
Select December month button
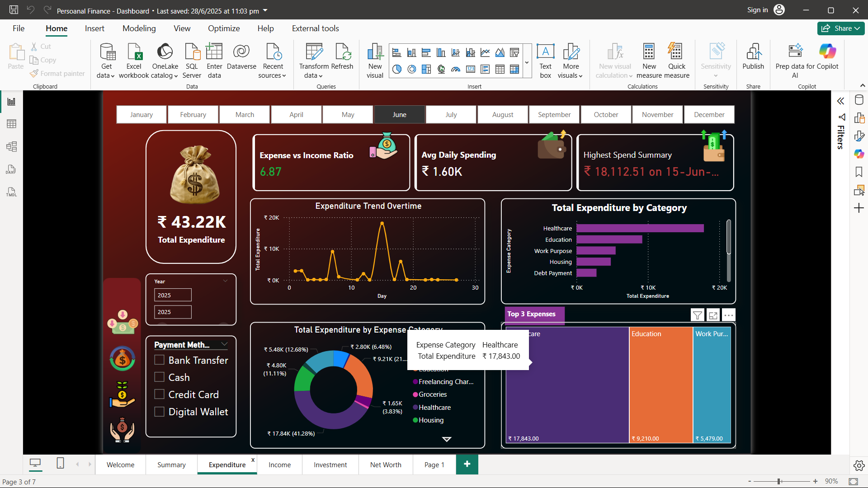pos(709,114)
